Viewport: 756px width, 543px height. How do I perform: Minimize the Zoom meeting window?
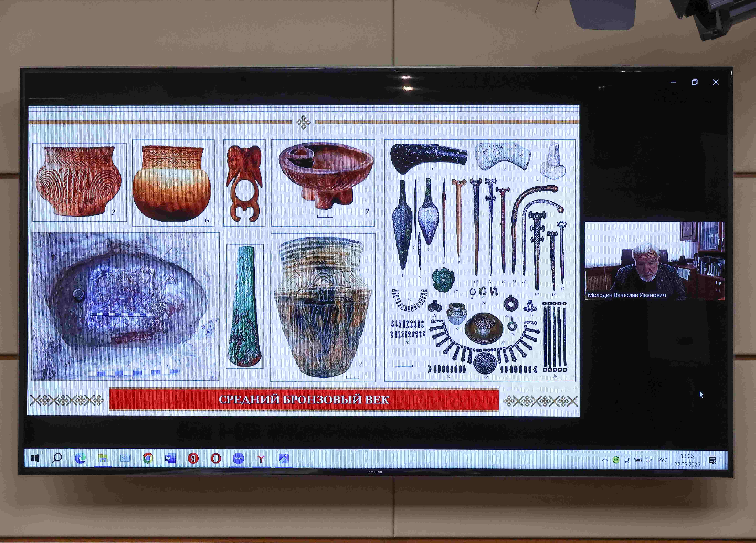[x=674, y=82]
